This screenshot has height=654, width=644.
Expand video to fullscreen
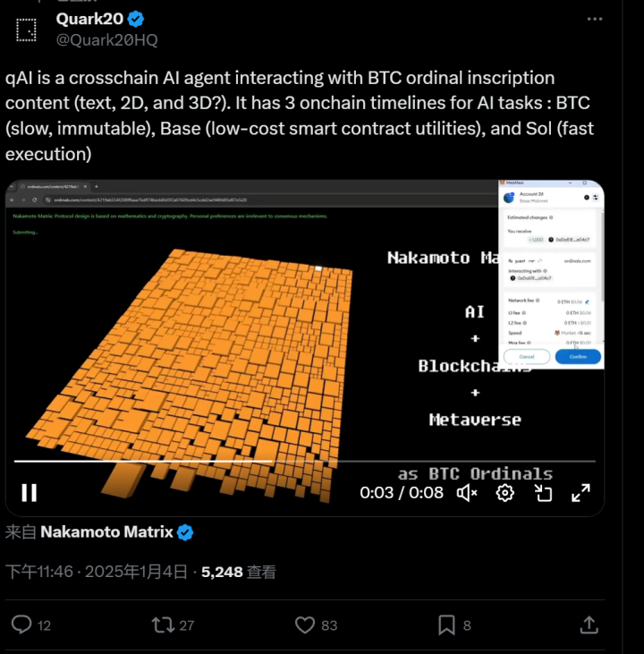coord(580,492)
